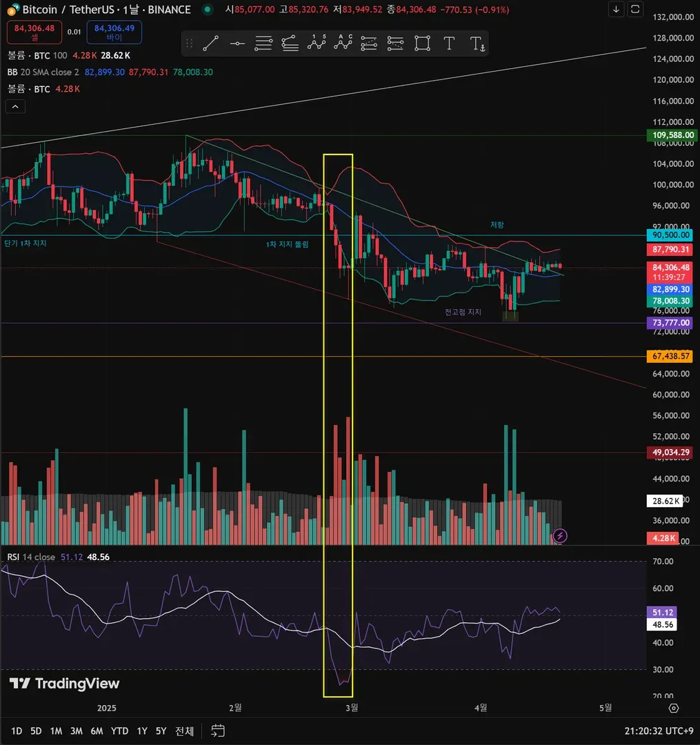Click the Bitcoin symbol logo icon
This screenshot has height=745, width=700.
coord(13,10)
